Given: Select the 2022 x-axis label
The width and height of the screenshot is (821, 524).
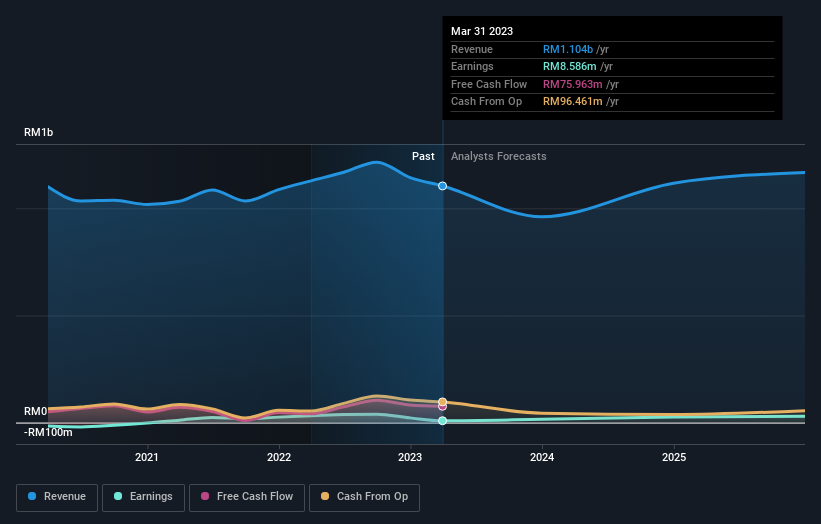Looking at the screenshot, I should 279,457.
